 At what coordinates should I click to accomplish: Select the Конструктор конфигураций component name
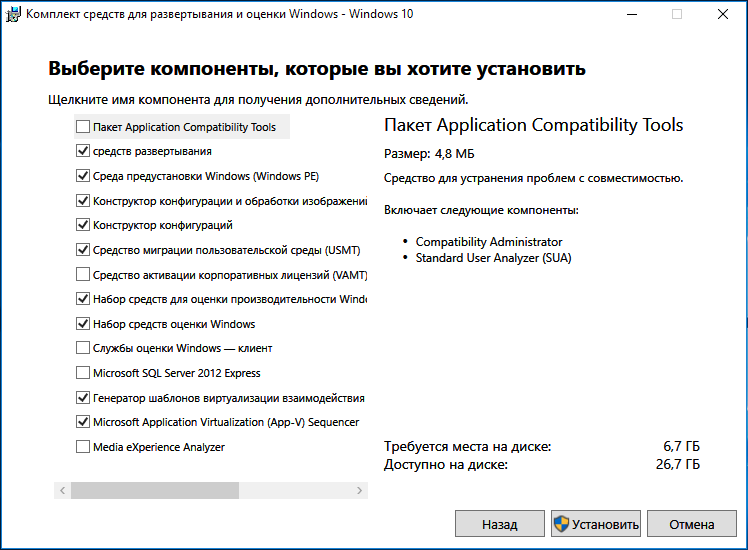(163, 225)
